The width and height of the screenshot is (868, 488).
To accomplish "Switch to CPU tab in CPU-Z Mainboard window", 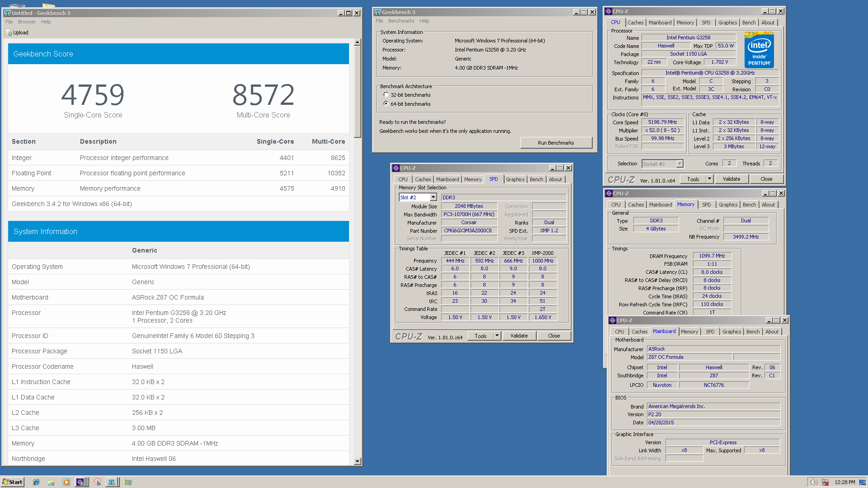I will 619,332.
